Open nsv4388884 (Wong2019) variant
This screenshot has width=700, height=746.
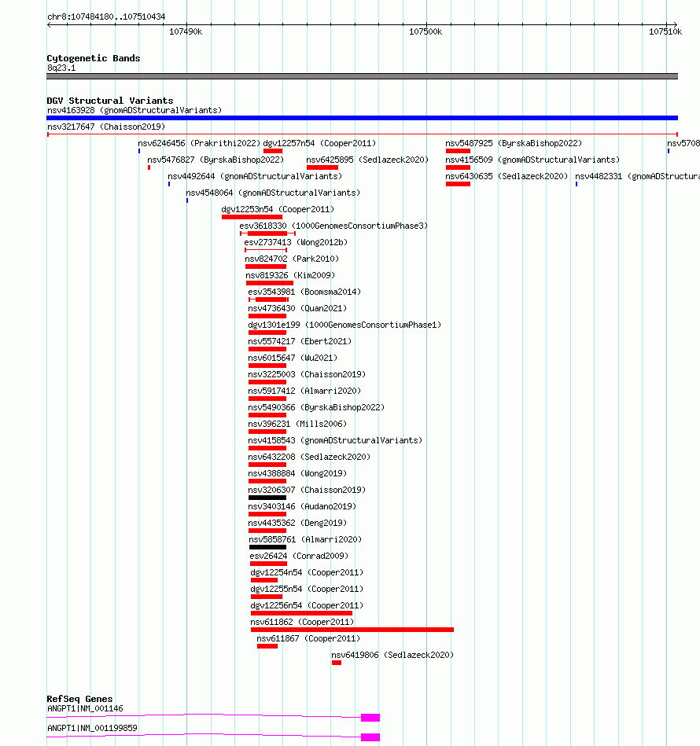tap(297, 474)
